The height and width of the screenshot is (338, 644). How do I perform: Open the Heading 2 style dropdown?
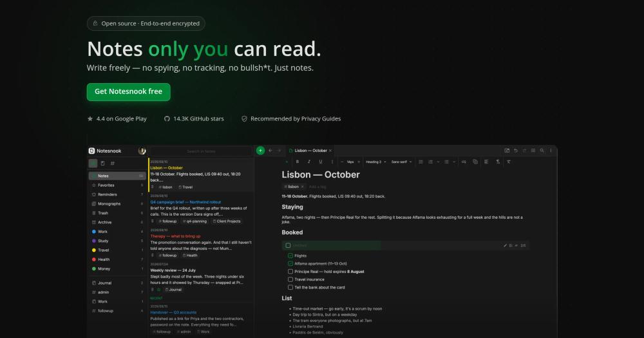tap(376, 162)
